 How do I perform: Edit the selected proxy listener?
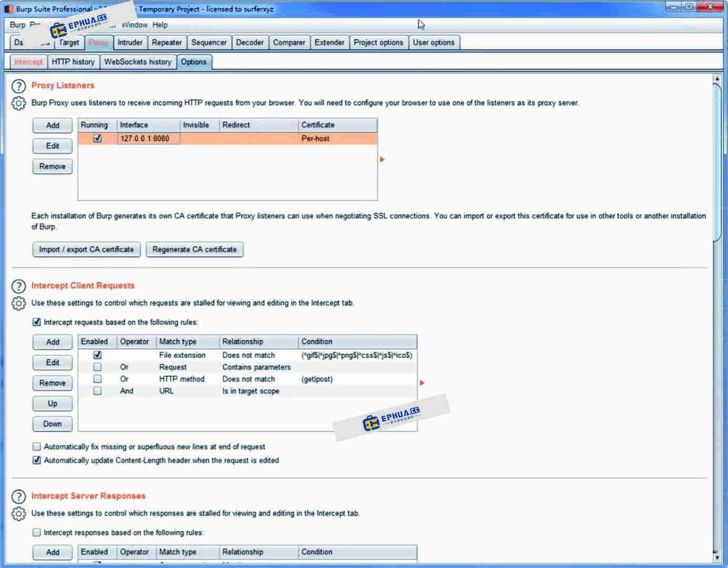pos(53,146)
